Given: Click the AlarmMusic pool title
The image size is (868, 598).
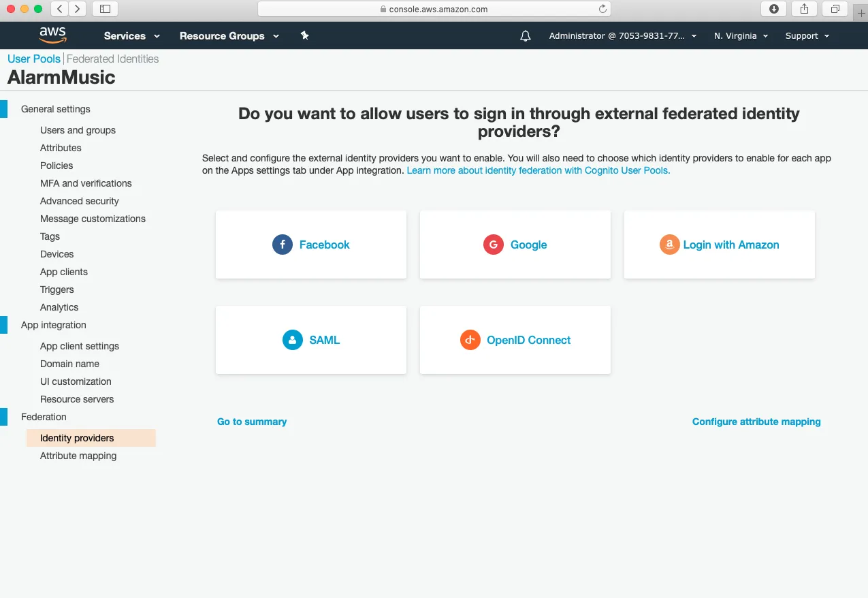Looking at the screenshot, I should pos(61,77).
